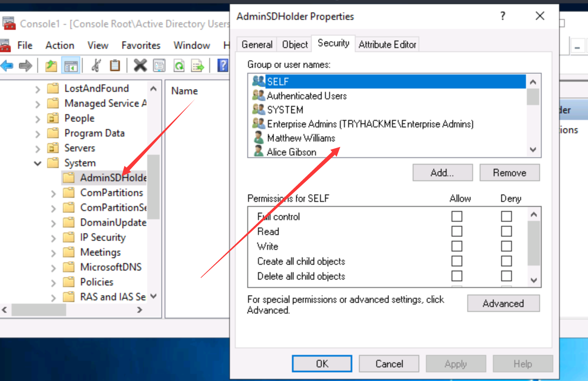The image size is (588, 381).
Task: Open Properties toolbar icon
Action: [x=159, y=65]
